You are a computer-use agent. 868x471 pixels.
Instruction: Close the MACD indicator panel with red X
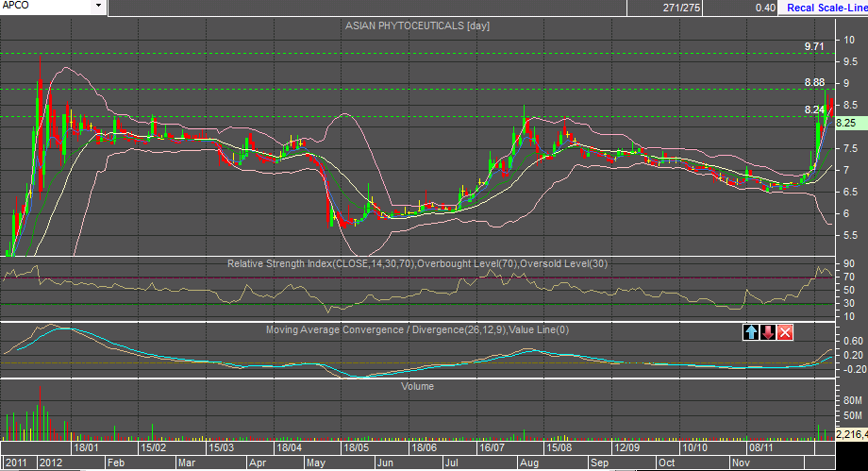pos(785,332)
